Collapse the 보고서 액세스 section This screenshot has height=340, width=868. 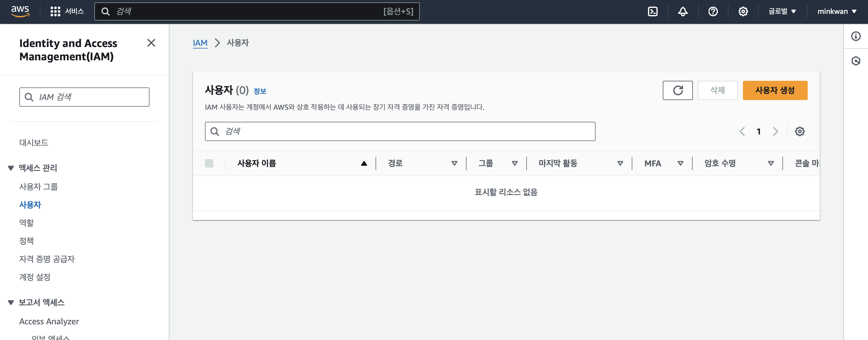click(x=11, y=302)
